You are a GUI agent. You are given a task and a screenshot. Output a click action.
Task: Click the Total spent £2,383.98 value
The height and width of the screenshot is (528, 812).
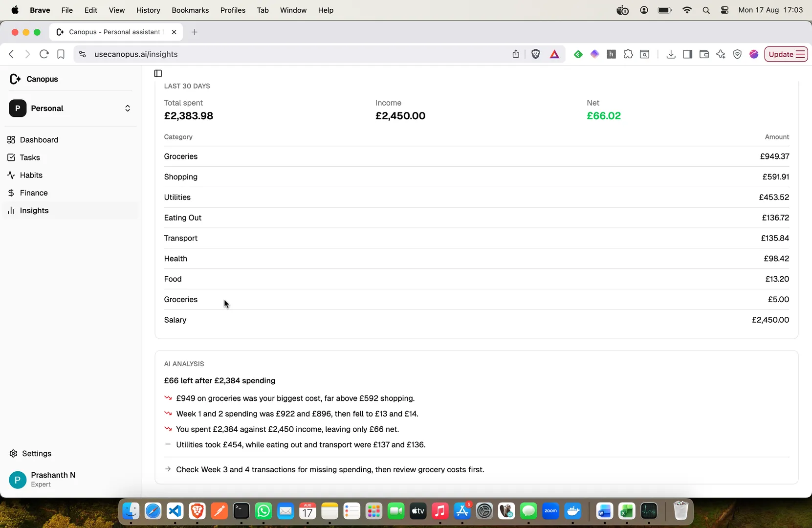[x=189, y=116]
